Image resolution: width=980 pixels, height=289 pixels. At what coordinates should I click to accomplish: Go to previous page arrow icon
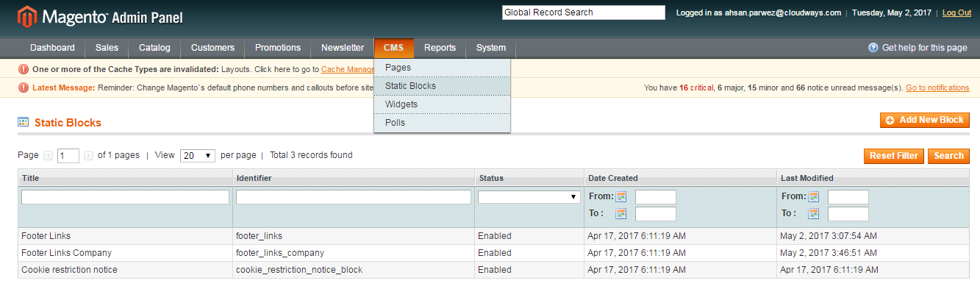coord(49,156)
